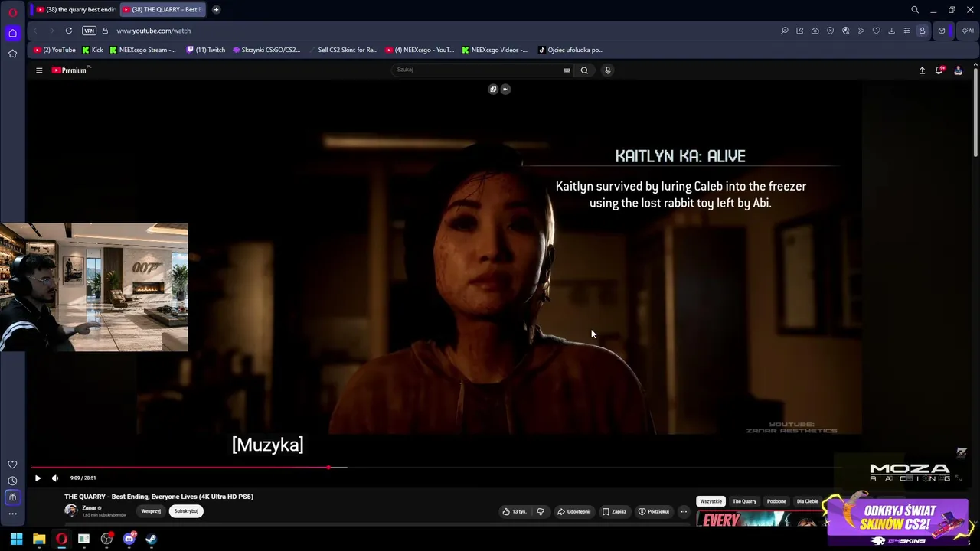
Task: Open YouTube create upload icon
Action: (922, 70)
